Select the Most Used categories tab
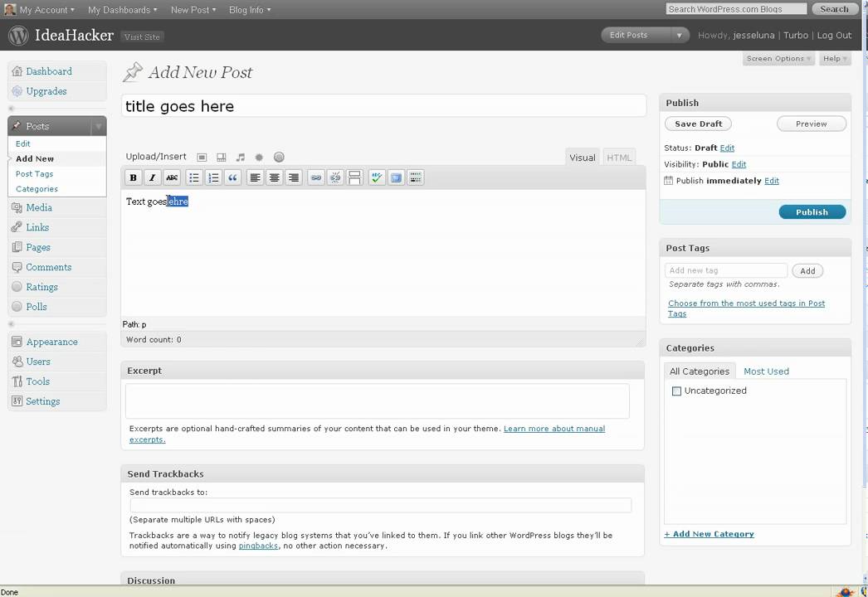Screen dimensions: 868x597 [766, 371]
